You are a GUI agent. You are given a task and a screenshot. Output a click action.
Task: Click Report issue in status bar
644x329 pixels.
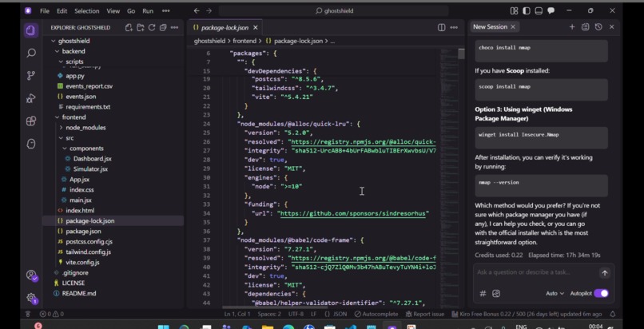(425, 314)
